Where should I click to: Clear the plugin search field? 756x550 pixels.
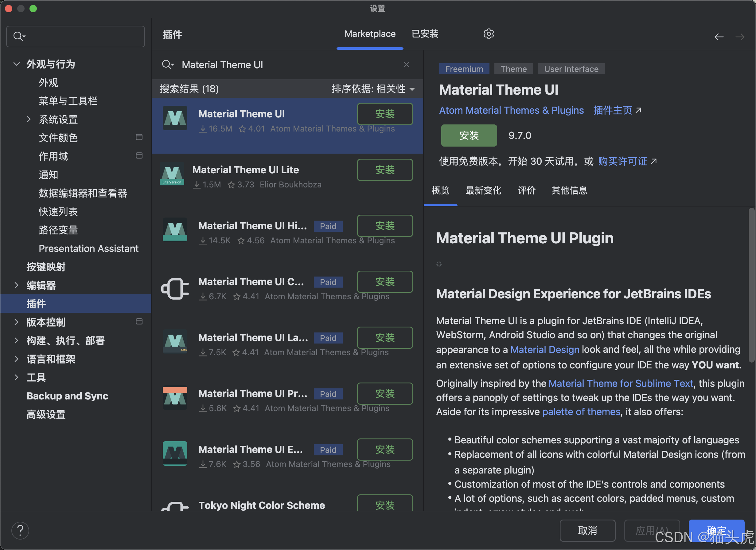(x=406, y=65)
